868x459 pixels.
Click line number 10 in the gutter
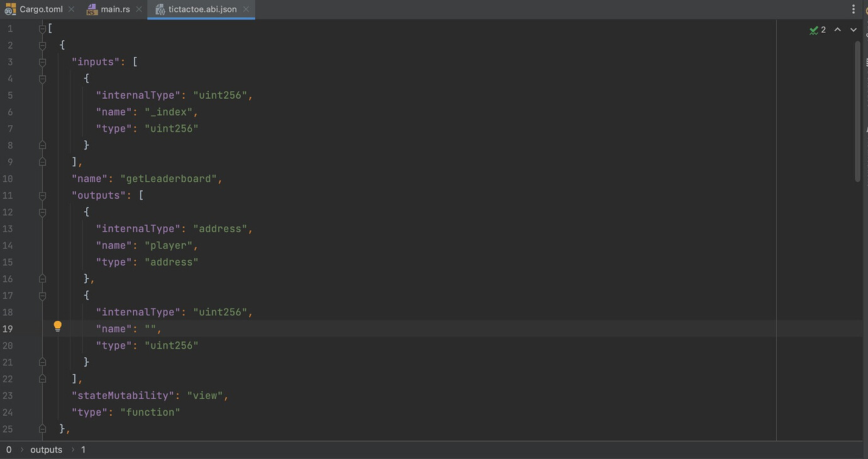coord(8,179)
